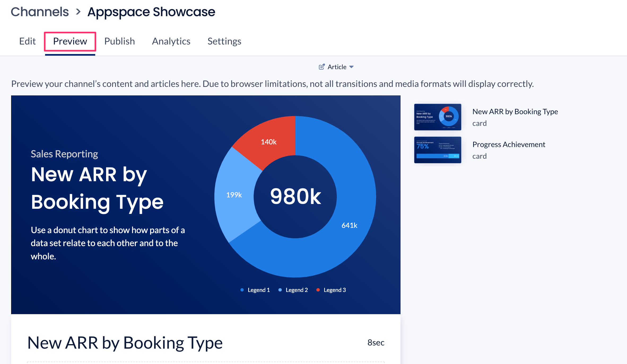The width and height of the screenshot is (627, 364).
Task: Open the Progress Achievement thumbnail
Action: [x=438, y=150]
